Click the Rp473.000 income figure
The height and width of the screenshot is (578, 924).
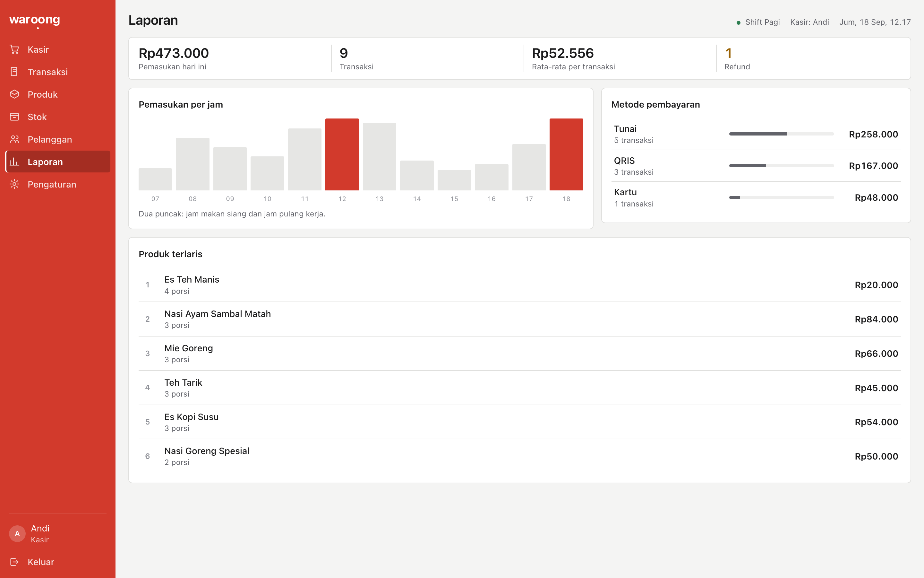pyautogui.click(x=174, y=53)
